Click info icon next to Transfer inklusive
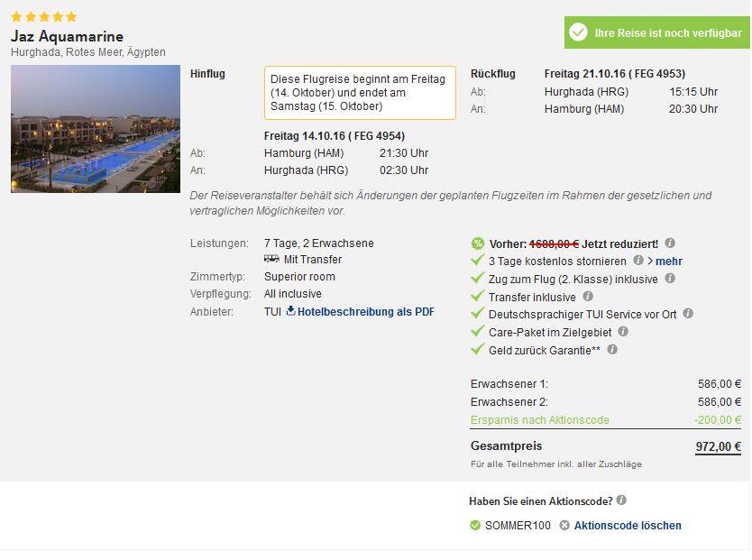The image size is (752, 560). tap(588, 297)
